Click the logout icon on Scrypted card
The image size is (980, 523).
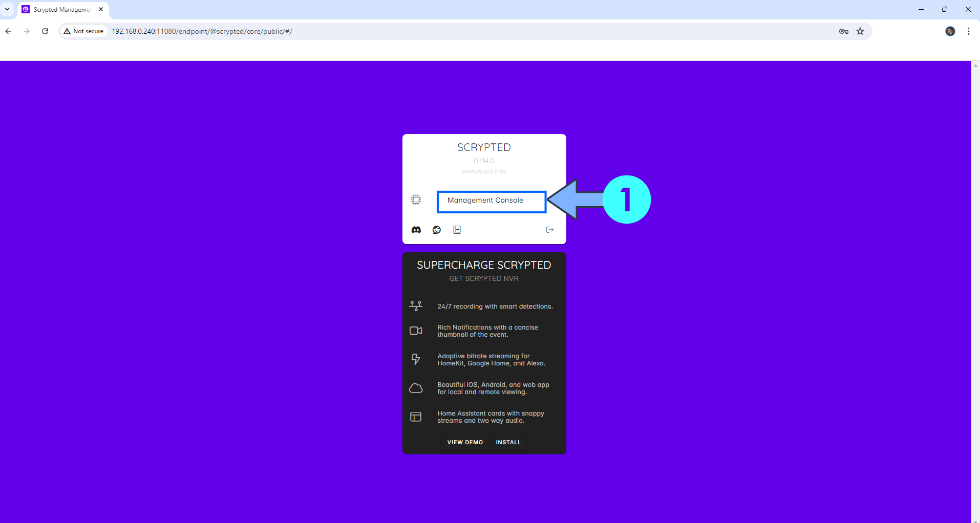[x=550, y=230]
